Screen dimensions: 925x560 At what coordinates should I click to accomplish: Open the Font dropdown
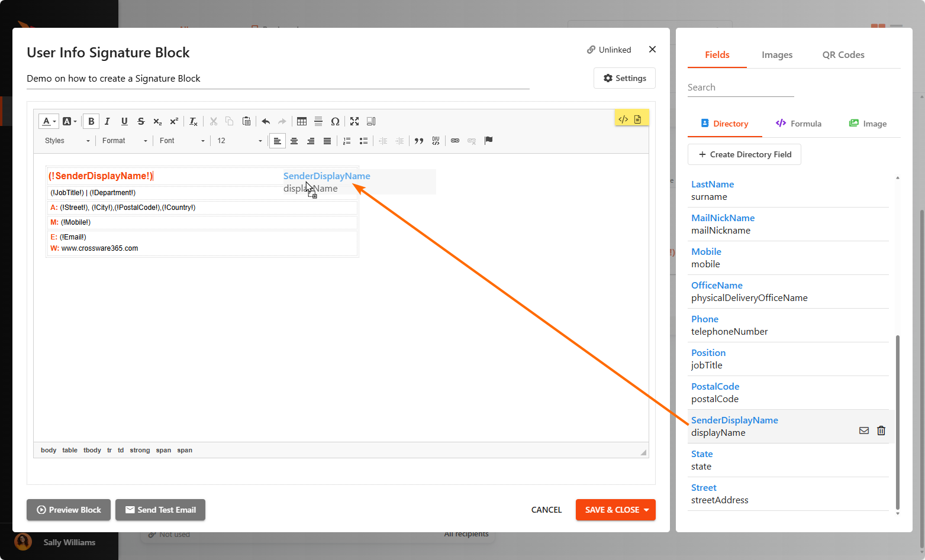182,141
